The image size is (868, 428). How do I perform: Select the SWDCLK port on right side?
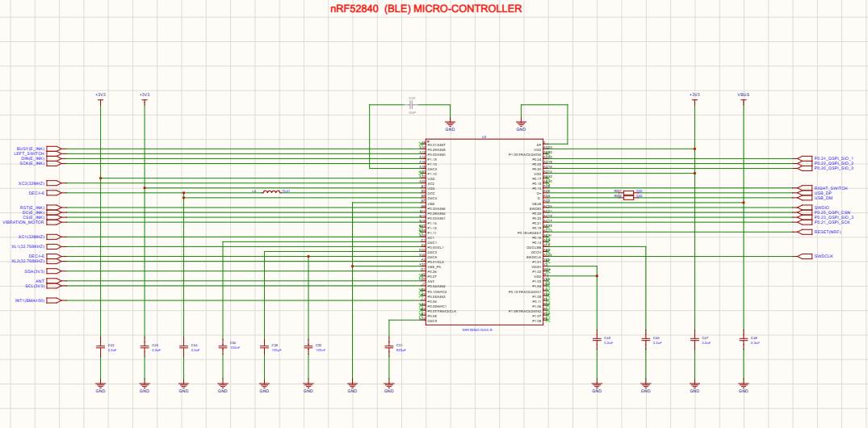806,256
